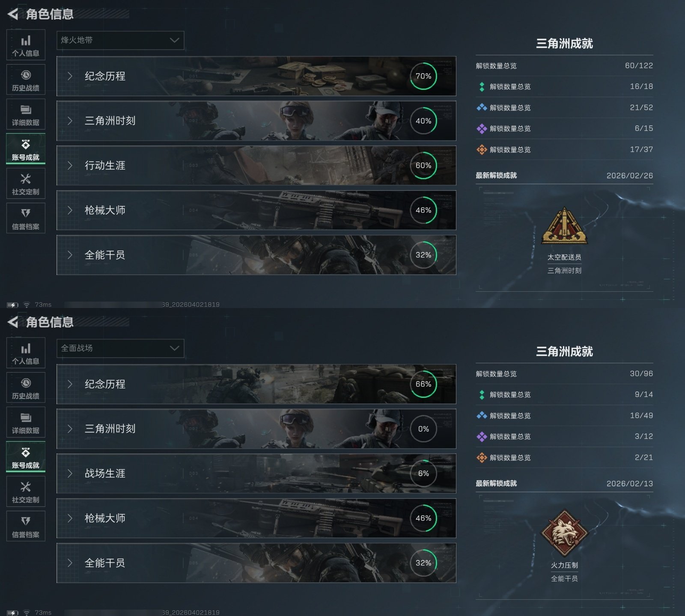Expand the 战场生涯 achievement row chevron

pos(70,474)
